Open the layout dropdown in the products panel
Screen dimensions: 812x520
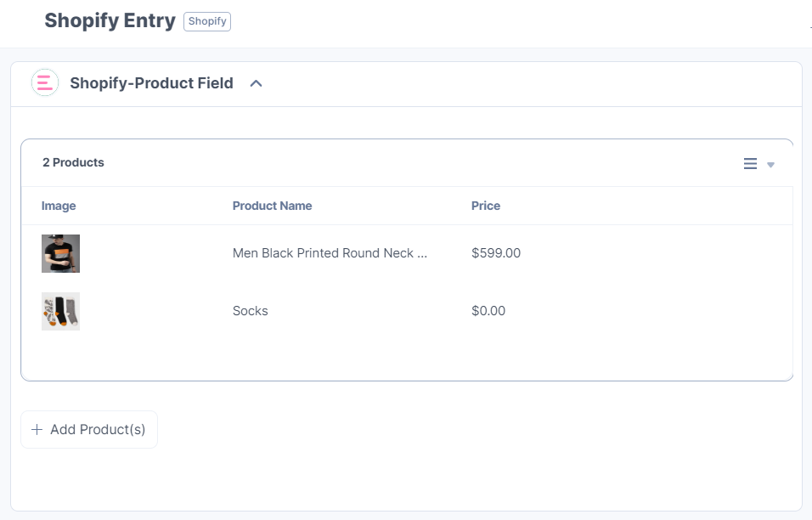(x=770, y=165)
